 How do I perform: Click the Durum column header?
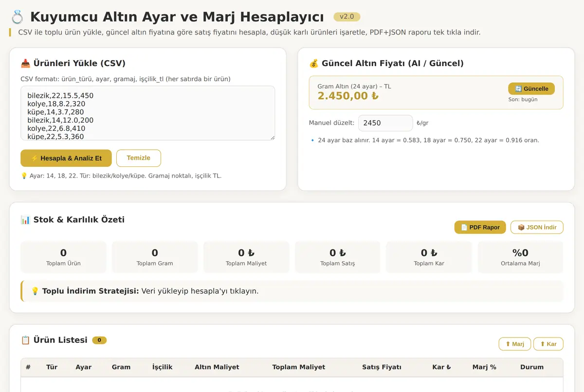tap(532, 367)
